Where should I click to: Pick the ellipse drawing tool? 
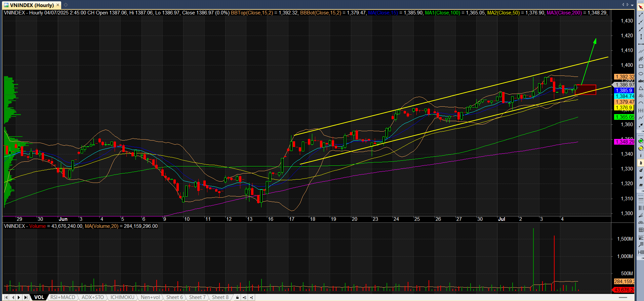pos(641,73)
